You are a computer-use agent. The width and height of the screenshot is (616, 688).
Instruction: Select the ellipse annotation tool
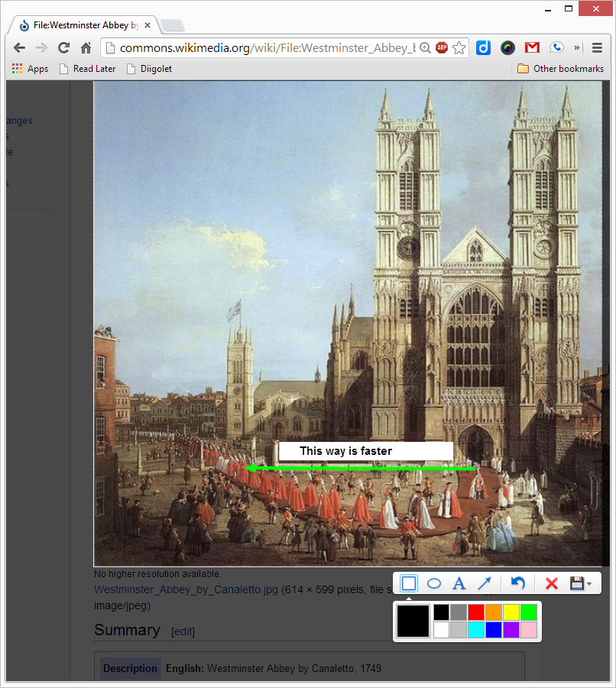coord(434,583)
